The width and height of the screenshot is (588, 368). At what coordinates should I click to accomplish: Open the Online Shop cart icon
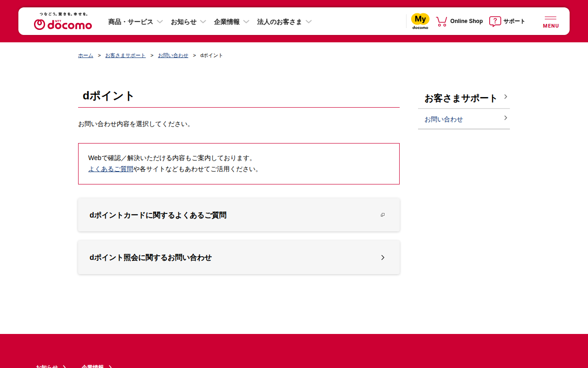[x=441, y=21]
